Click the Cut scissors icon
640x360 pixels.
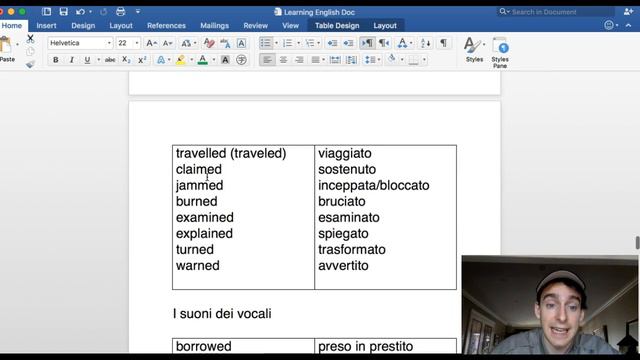[x=30, y=39]
